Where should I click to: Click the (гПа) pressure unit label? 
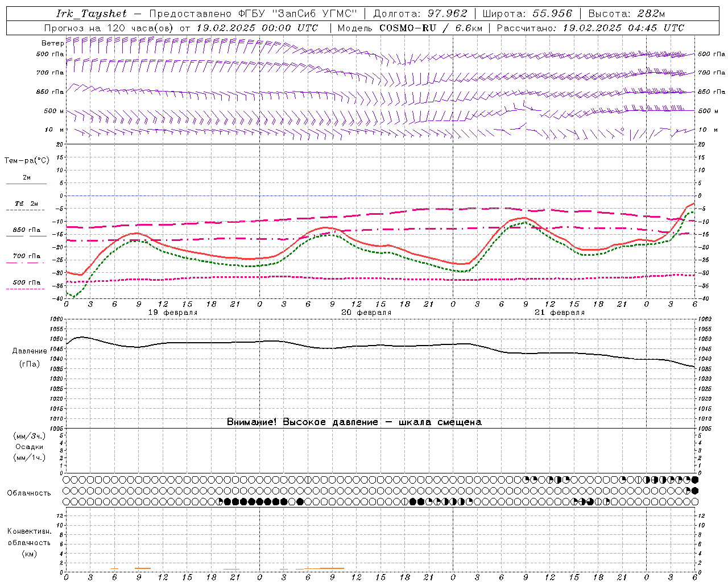30,364
